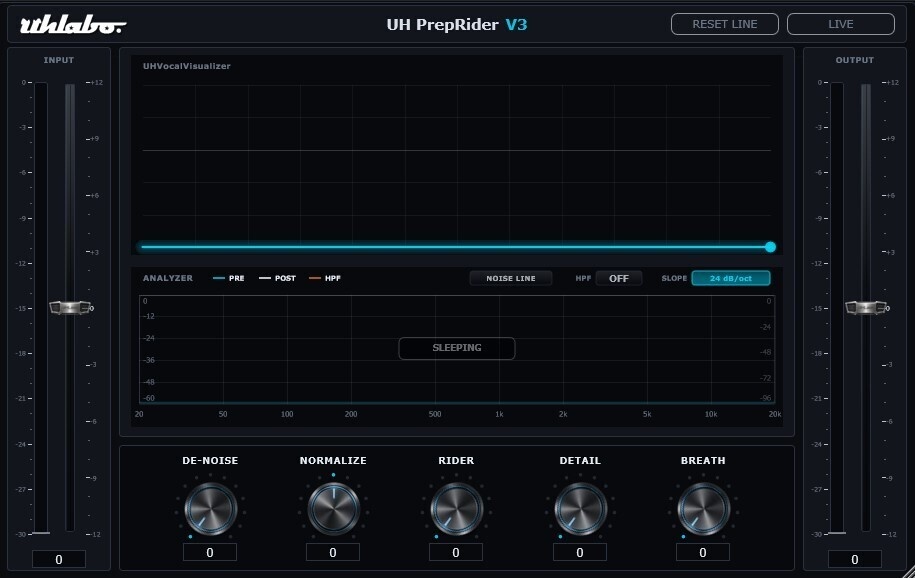The height and width of the screenshot is (578, 915).
Task: Click the BREATH knob
Action: 703,509
